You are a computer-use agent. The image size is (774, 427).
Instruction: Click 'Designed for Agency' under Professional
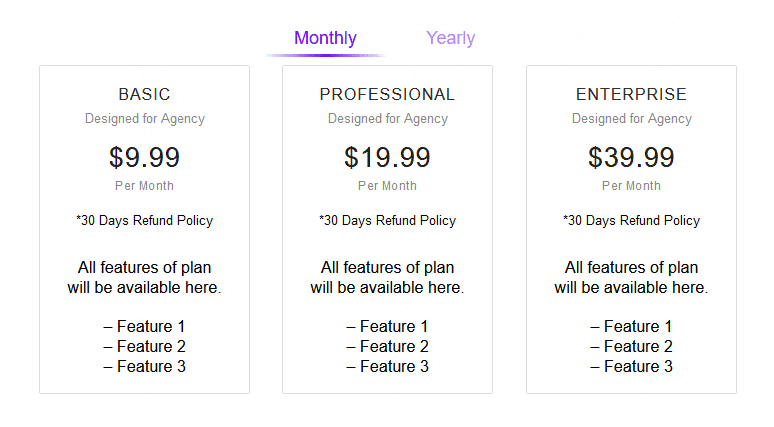[387, 118]
